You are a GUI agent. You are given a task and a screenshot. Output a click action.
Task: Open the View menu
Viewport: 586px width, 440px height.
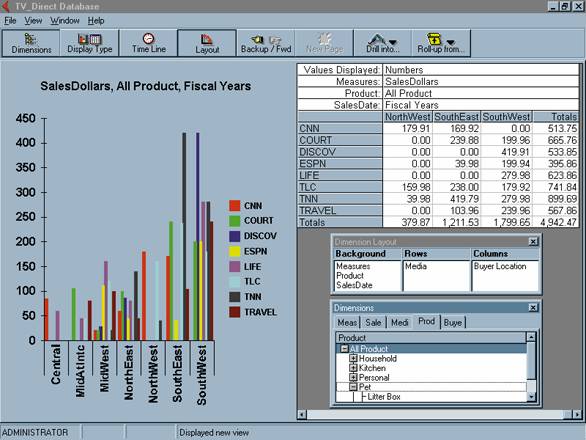click(x=33, y=21)
